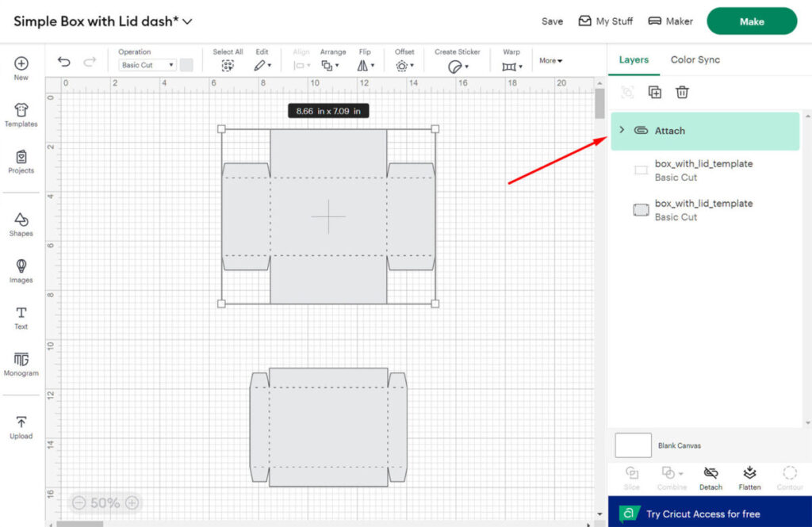Save the project
The height and width of the screenshot is (527, 812).
click(x=552, y=21)
